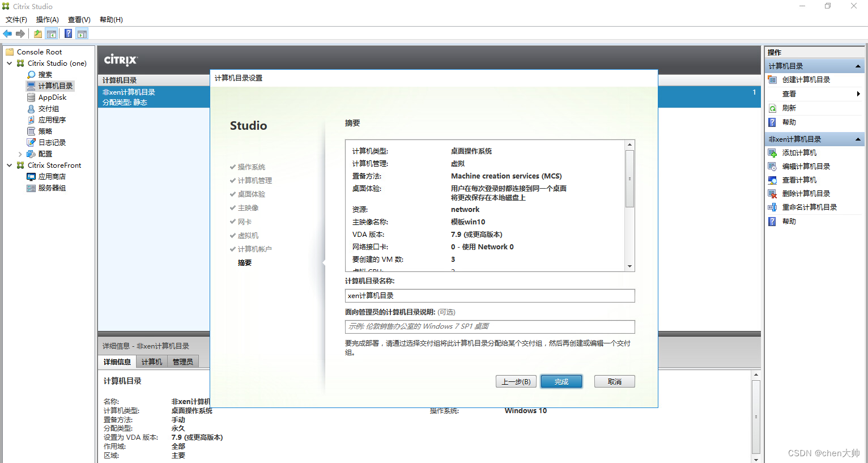The image size is (868, 463).
Task: Collapse the 计算机目录 actions section
Action: coord(858,66)
